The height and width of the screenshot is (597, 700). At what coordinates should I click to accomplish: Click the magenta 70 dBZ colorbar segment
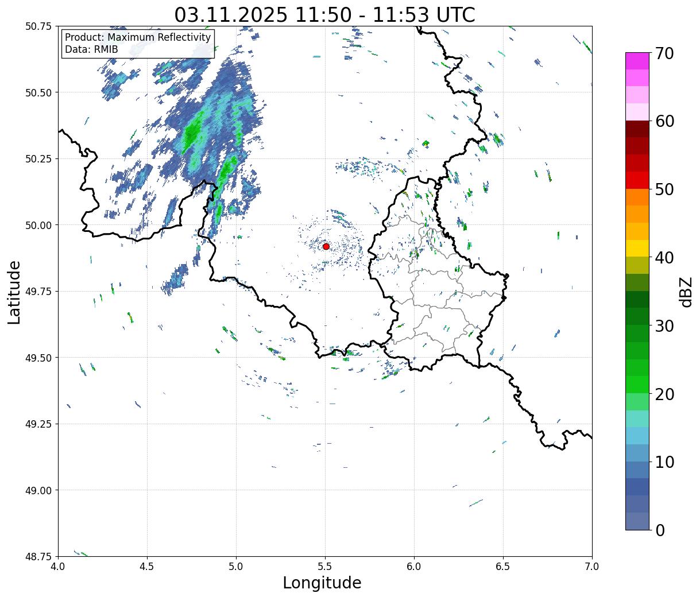point(637,61)
